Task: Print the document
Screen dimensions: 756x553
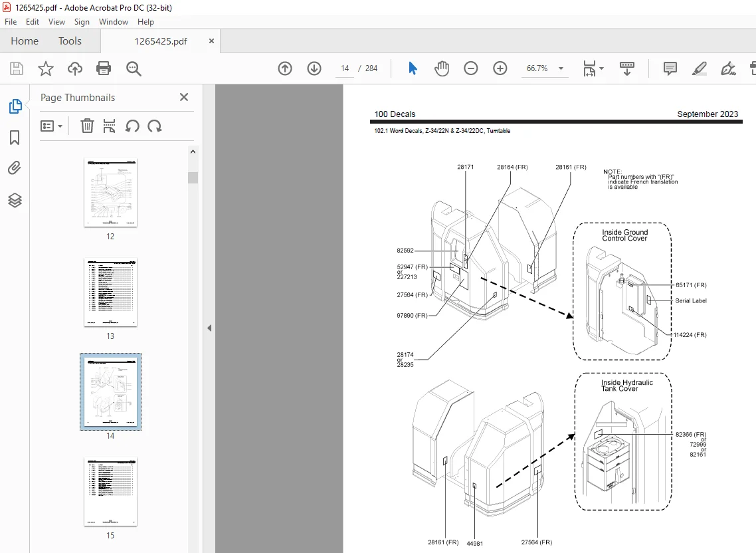Action: [104, 68]
